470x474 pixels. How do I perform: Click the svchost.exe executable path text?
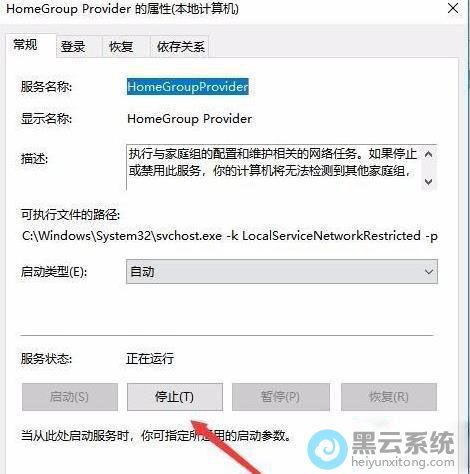230,236
